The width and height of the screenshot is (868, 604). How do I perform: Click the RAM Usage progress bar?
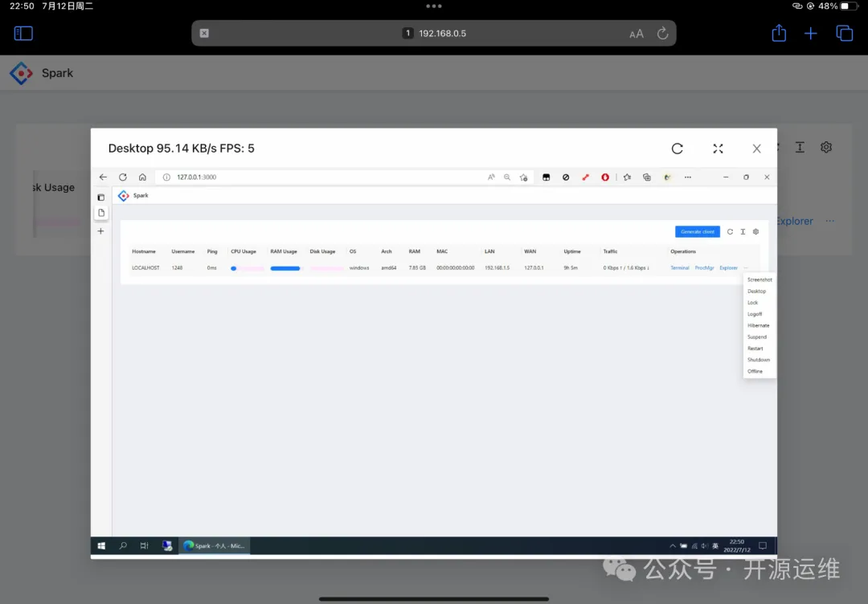click(x=285, y=268)
